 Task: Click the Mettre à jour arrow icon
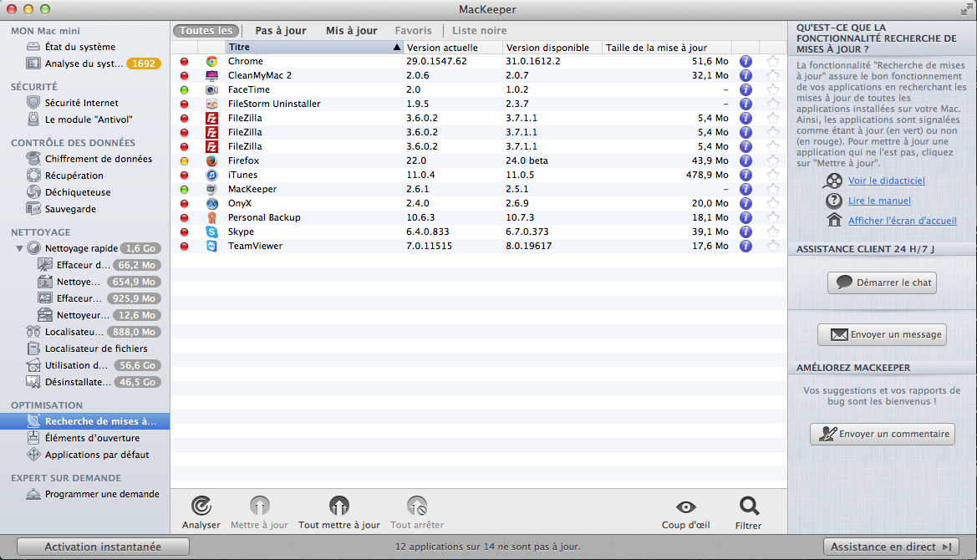(260, 506)
